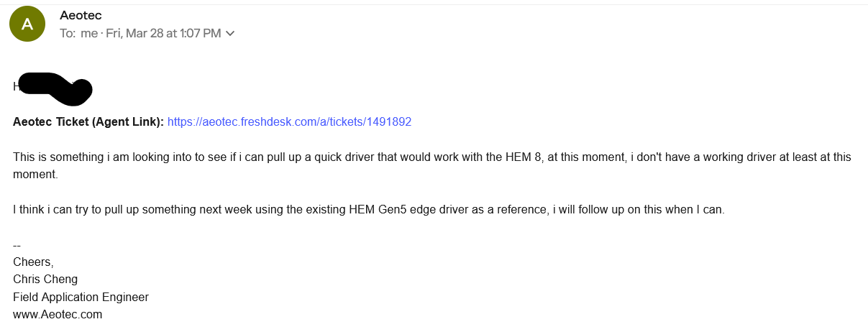868x332 pixels.
Task: Click the "Cheers," sign-off line
Action: 33,262
